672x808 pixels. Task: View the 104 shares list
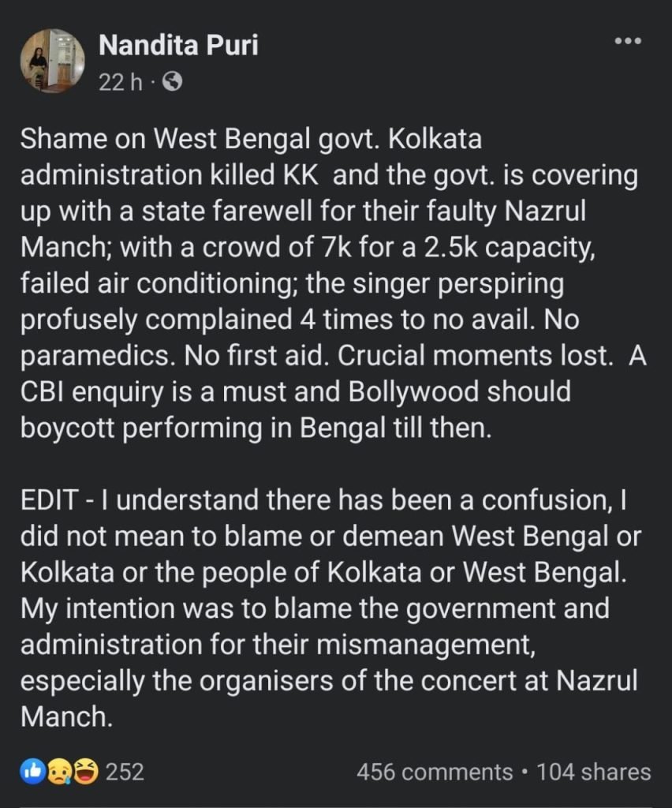[594, 771]
